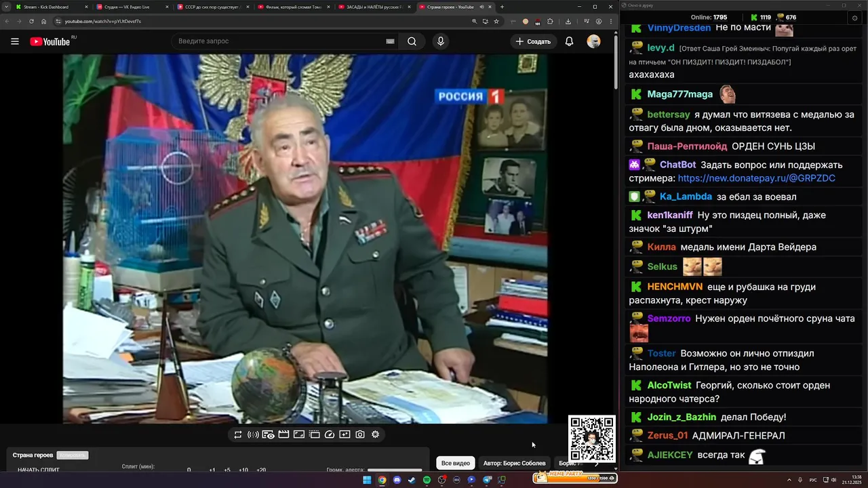Open chat window settings gear
Image resolution: width=868 pixels, height=488 pixels.
854,18
